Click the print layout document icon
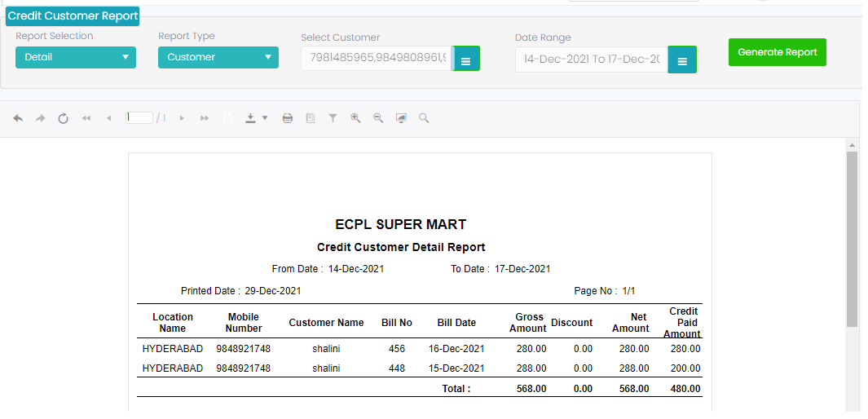Viewport: 868px width, 419px height. [x=311, y=118]
